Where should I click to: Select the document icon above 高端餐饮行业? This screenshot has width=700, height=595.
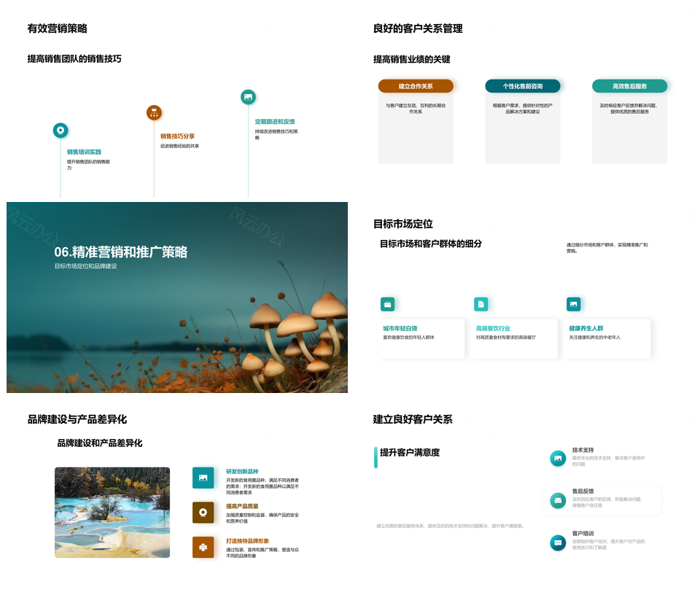click(x=481, y=304)
